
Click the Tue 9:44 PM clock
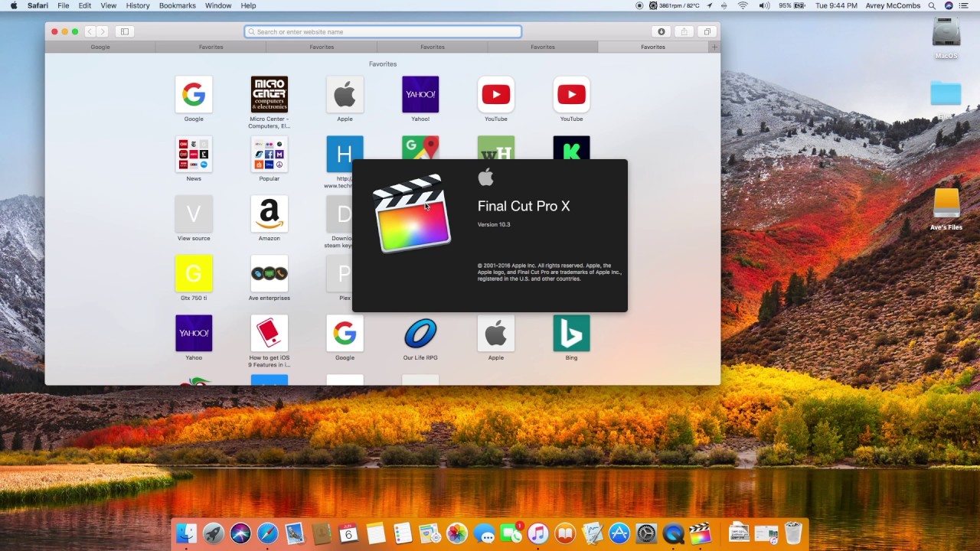click(x=836, y=5)
